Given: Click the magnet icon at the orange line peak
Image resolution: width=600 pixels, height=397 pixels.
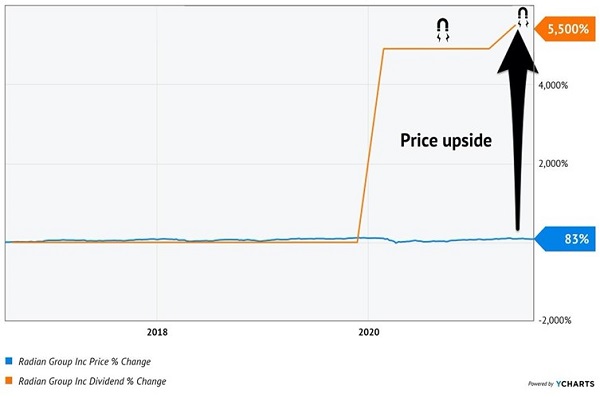Looking at the screenshot, I should tap(523, 18).
